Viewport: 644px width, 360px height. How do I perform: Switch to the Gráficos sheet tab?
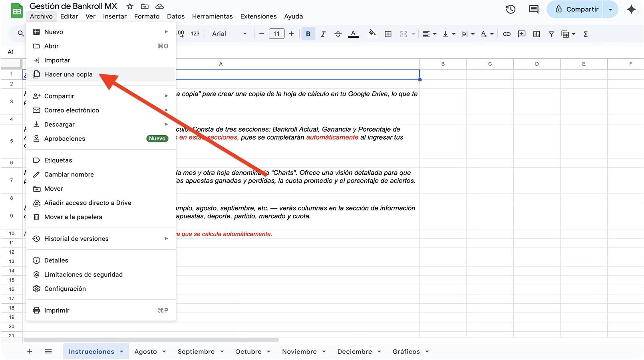click(406, 352)
